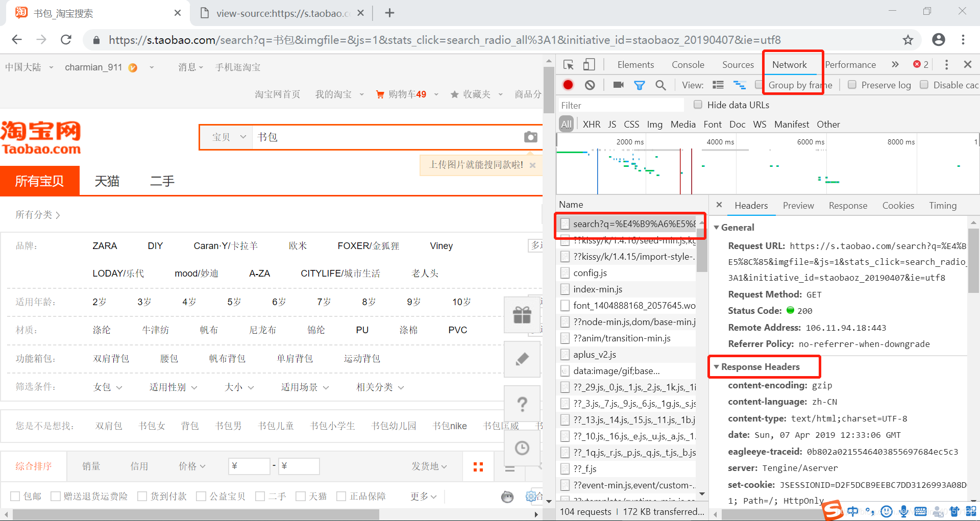
Task: Stop recording network log
Action: coord(568,85)
